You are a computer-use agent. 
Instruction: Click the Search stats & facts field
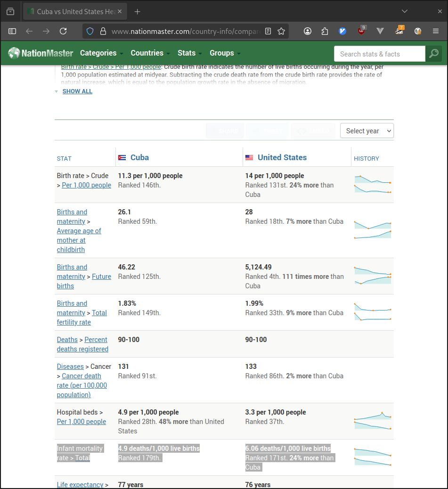[379, 54]
